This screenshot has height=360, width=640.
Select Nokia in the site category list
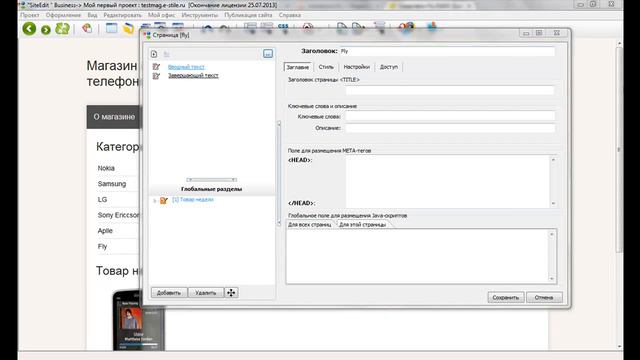pyautogui.click(x=106, y=168)
